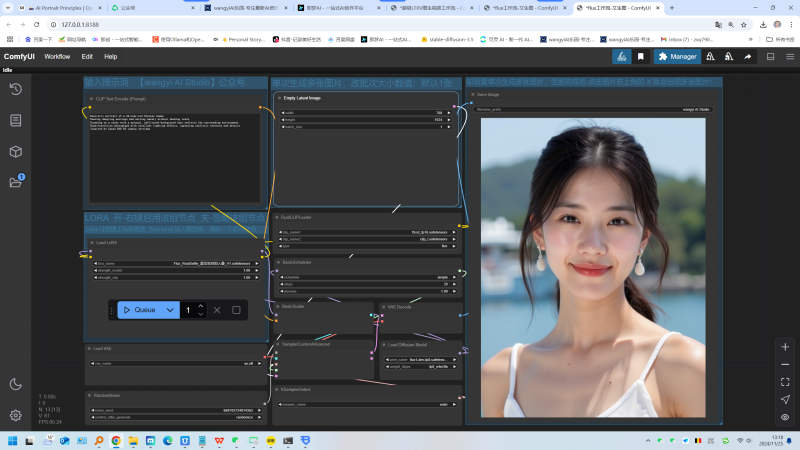Click the Manager button
The height and width of the screenshot is (450, 800).
[x=677, y=57]
